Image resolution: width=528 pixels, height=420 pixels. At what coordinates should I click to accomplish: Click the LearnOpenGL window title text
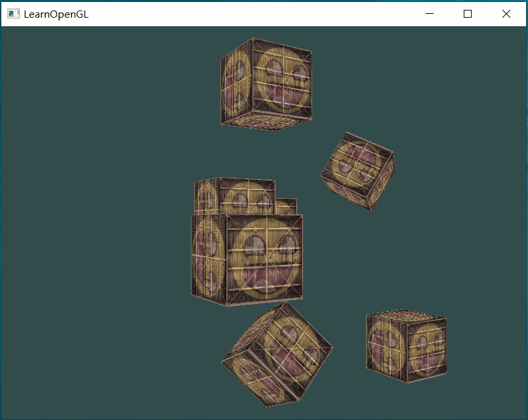click(56, 14)
